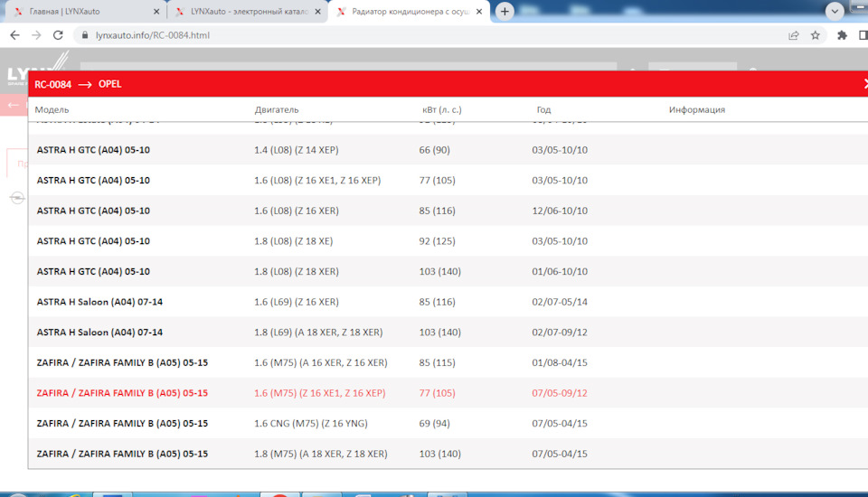Click year range 01/06-10/10
This screenshot has height=497, width=868.
[x=560, y=271]
